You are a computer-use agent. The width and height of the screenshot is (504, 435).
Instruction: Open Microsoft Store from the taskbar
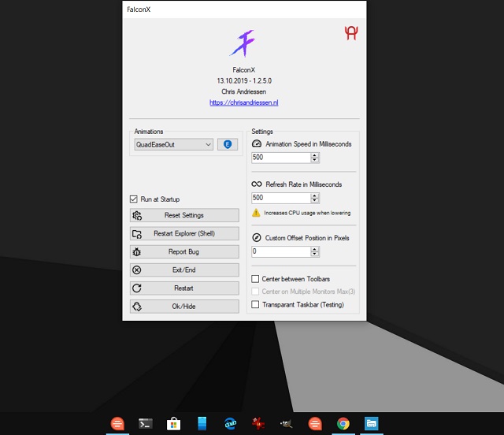click(x=173, y=424)
